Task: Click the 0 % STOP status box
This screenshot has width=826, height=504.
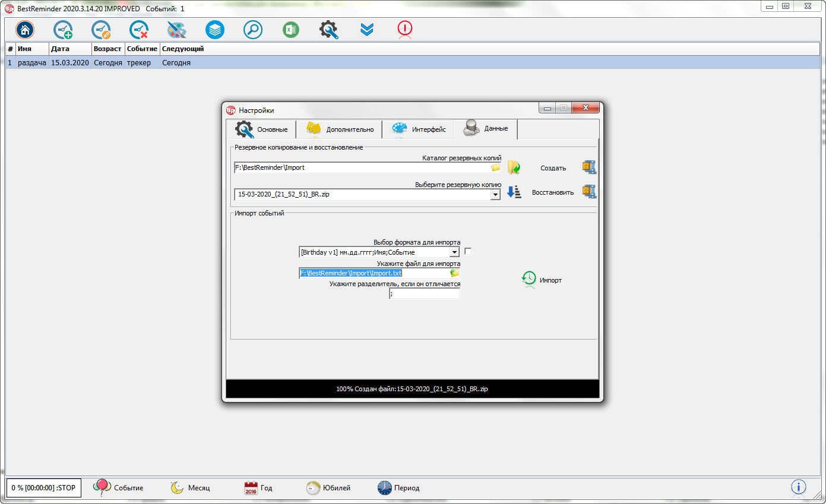Action: tap(44, 488)
